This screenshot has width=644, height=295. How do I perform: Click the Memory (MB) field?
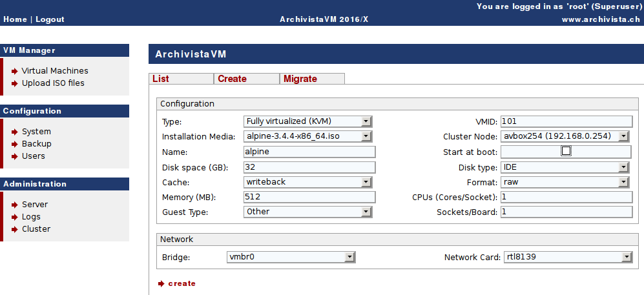tap(309, 197)
